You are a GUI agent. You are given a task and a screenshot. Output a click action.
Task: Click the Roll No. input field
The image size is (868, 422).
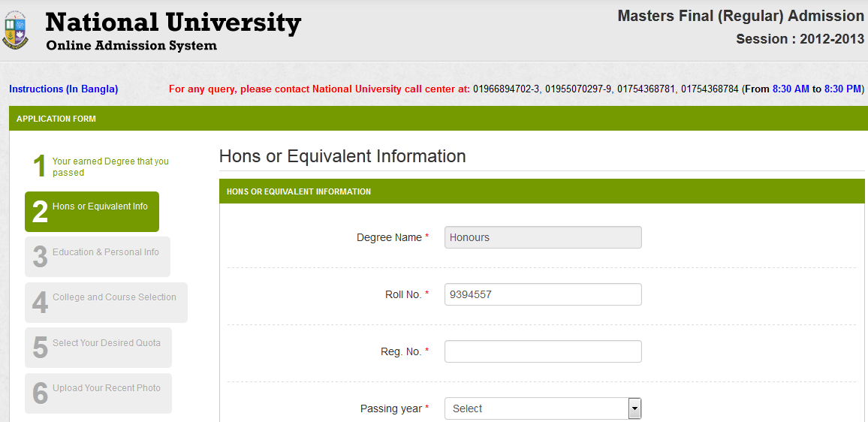tap(543, 294)
